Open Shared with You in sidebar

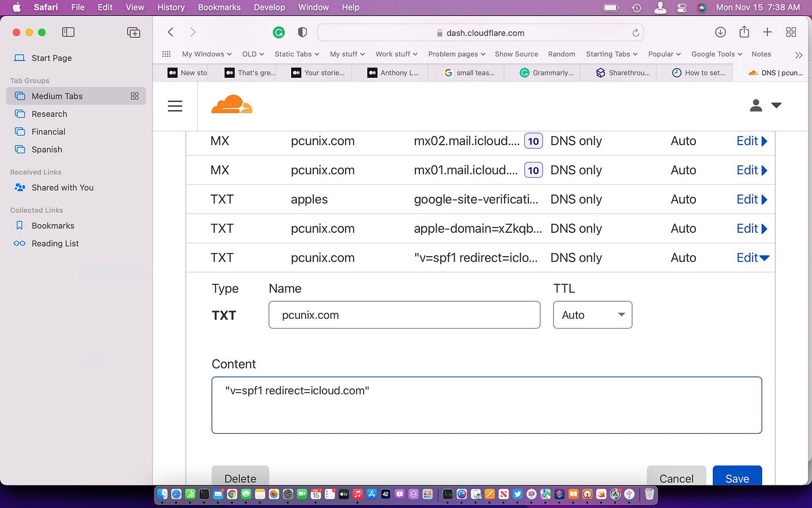click(76, 188)
